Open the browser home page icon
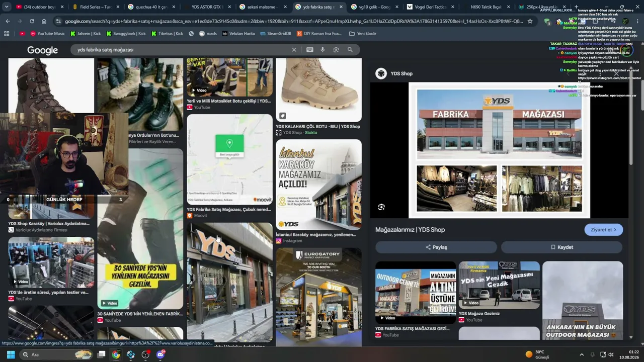The height and width of the screenshot is (362, 644). click(x=44, y=21)
